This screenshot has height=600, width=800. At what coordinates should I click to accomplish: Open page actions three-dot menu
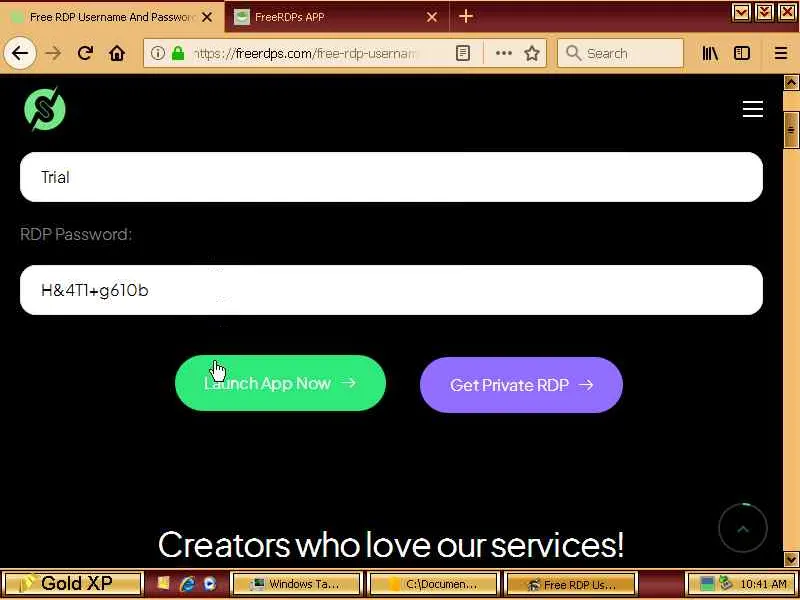click(x=504, y=53)
